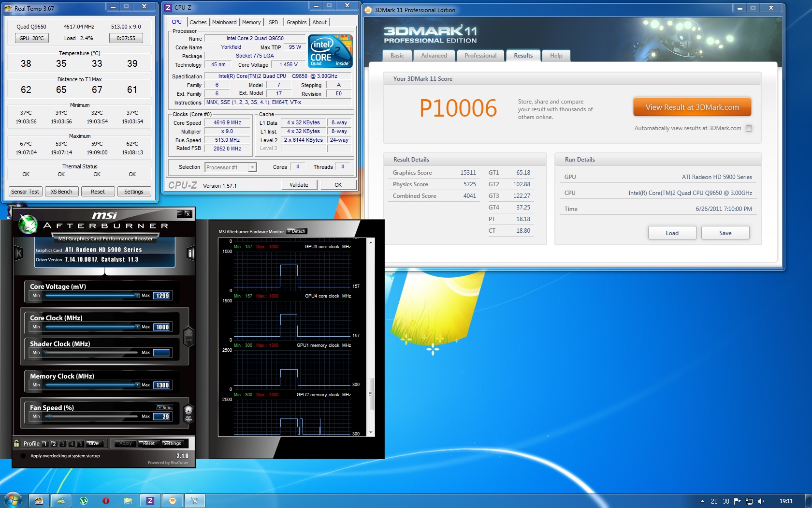Open the Afterburner Settings button
812x508 pixels.
click(x=172, y=443)
